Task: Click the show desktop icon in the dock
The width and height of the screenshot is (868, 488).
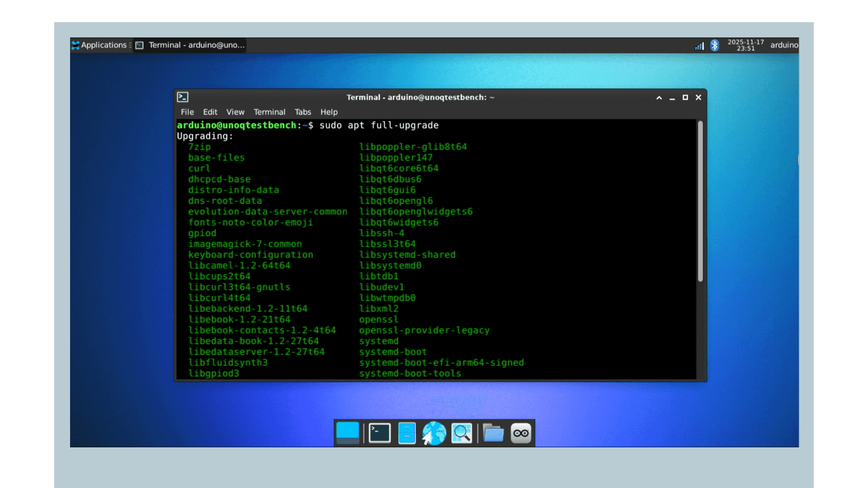Action: tap(348, 433)
